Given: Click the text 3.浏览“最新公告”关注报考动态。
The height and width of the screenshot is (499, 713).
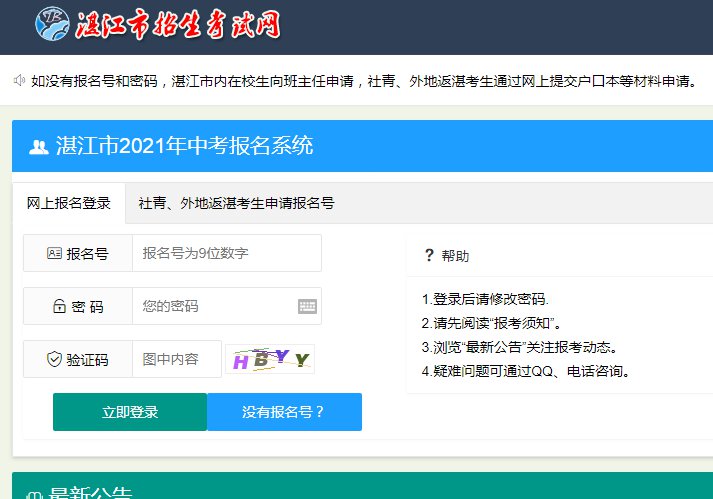Looking at the screenshot, I should pos(520,348).
